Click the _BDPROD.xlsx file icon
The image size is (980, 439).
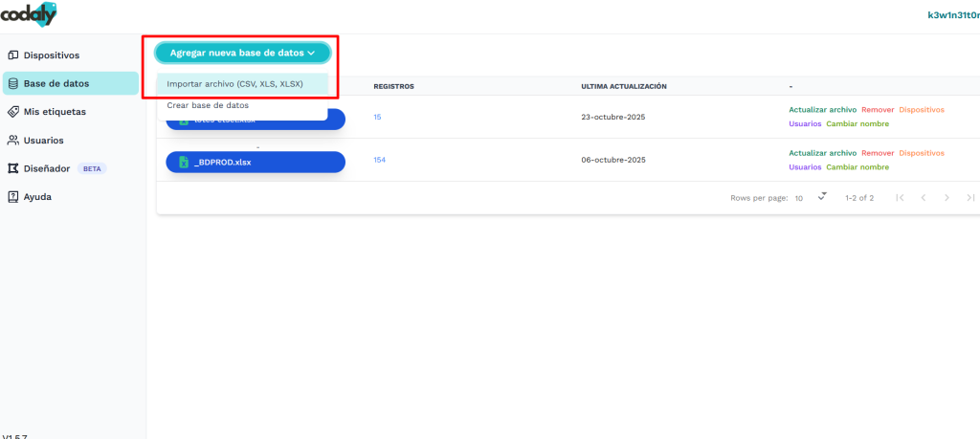point(184,163)
